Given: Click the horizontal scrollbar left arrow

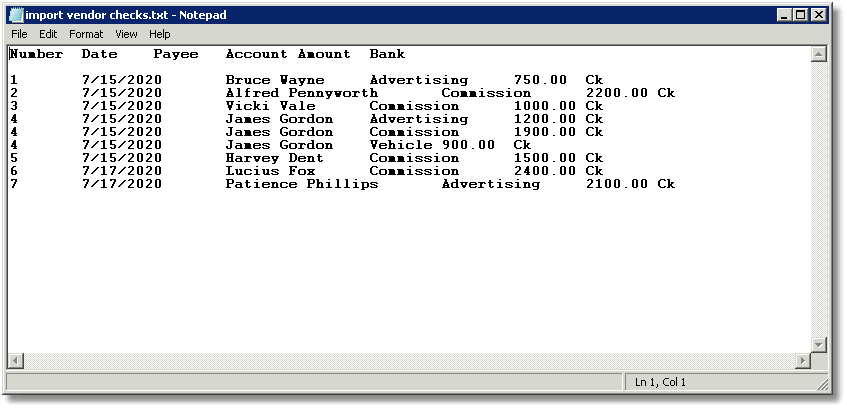Looking at the screenshot, I should coord(16,360).
